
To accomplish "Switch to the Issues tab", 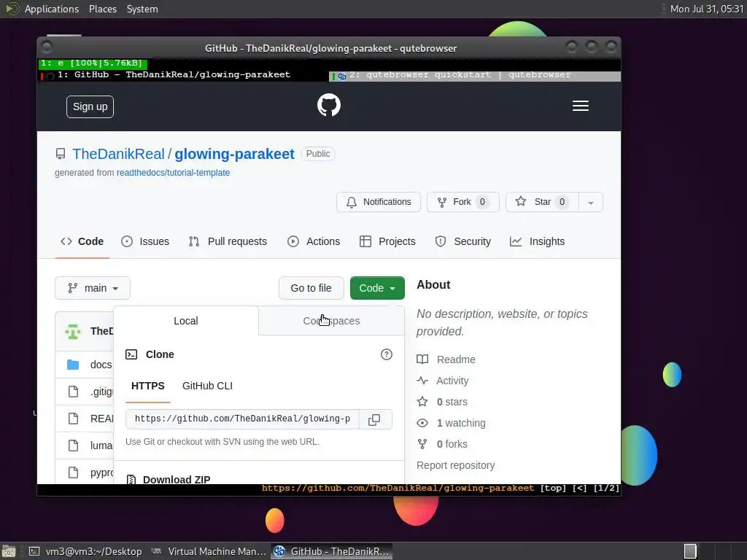I will (x=145, y=241).
